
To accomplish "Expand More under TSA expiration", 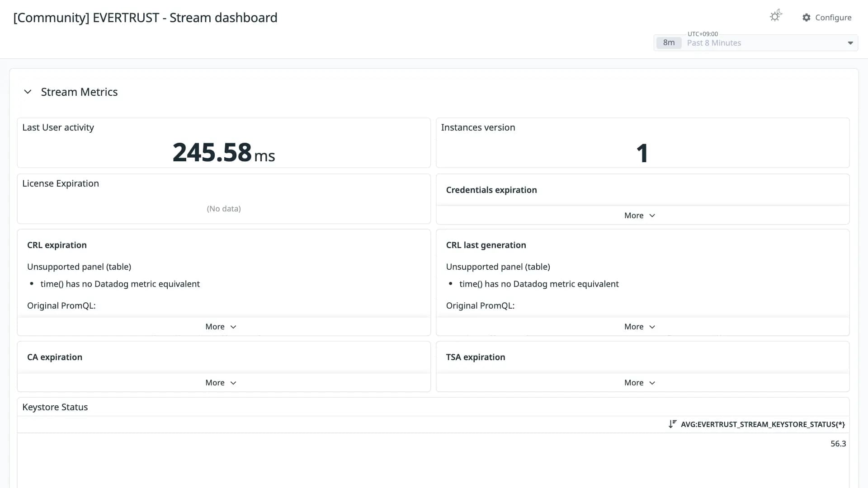I will pyautogui.click(x=640, y=383).
